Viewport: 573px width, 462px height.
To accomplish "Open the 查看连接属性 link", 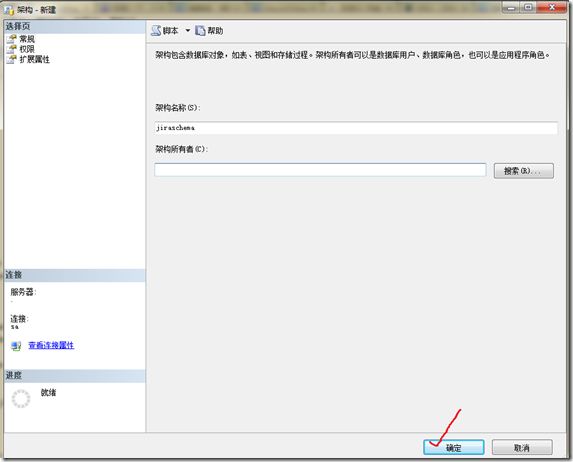I will point(51,345).
